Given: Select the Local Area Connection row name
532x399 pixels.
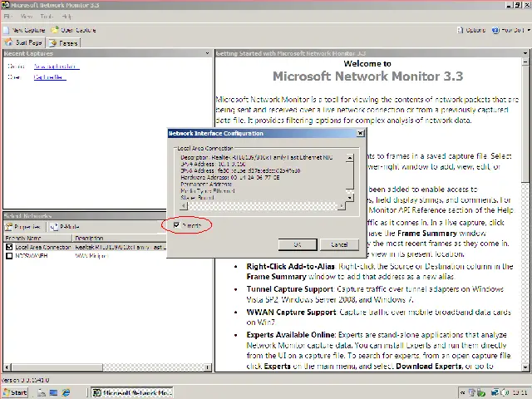Looking at the screenshot, I should 43,247.
